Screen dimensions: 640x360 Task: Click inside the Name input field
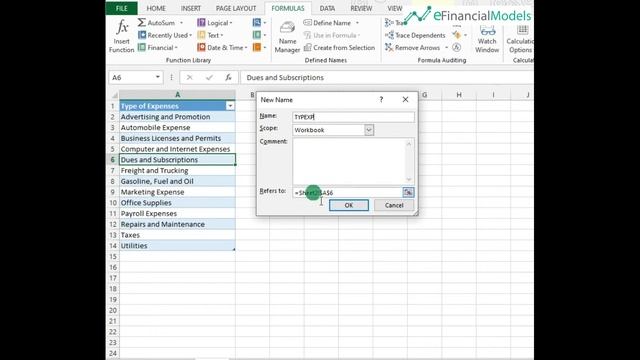[353, 117]
